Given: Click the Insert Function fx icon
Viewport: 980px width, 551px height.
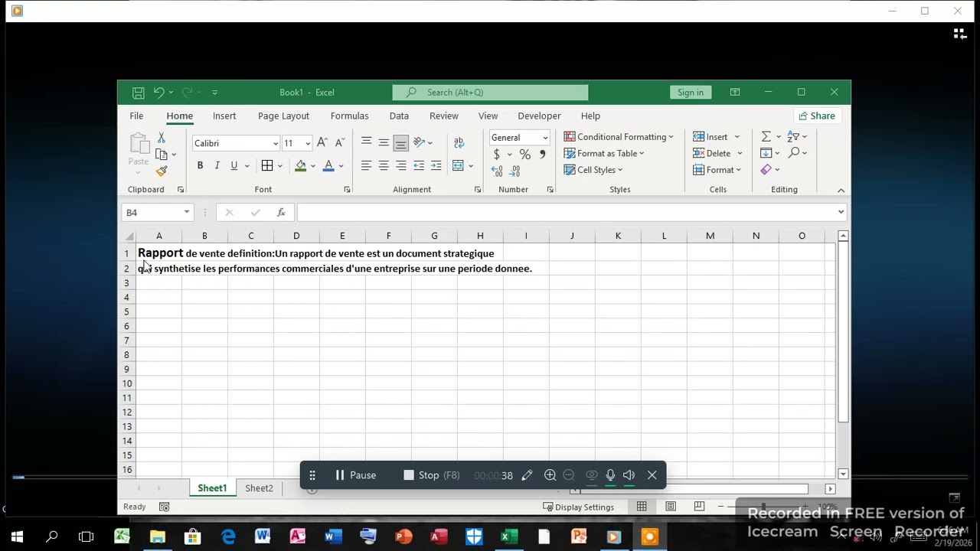Looking at the screenshot, I should click(281, 213).
